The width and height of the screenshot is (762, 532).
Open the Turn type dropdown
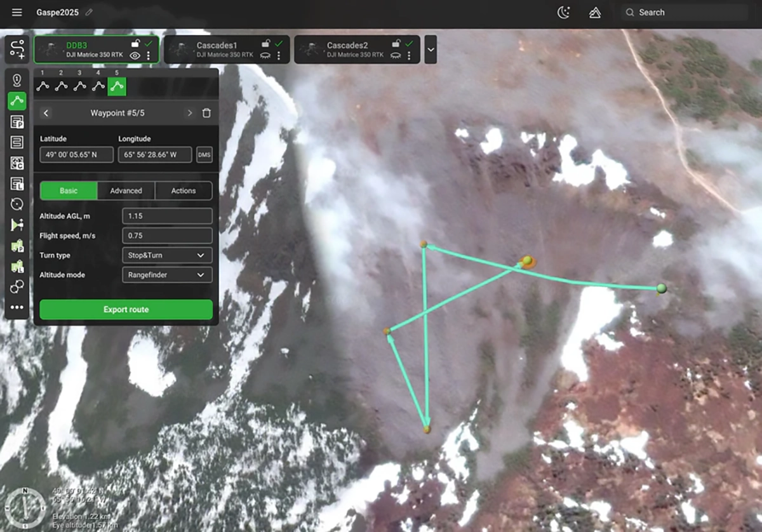[x=166, y=255]
